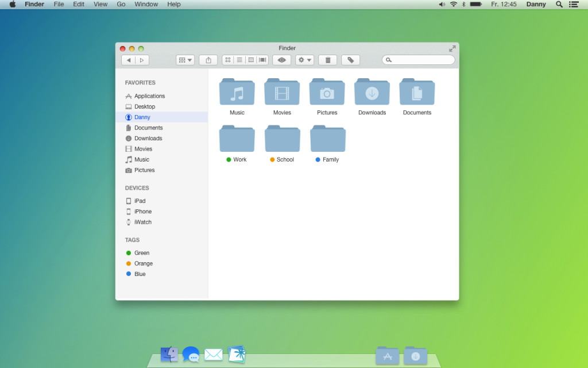Open the action gear dropdown
This screenshot has width=588, height=368.
click(x=304, y=60)
